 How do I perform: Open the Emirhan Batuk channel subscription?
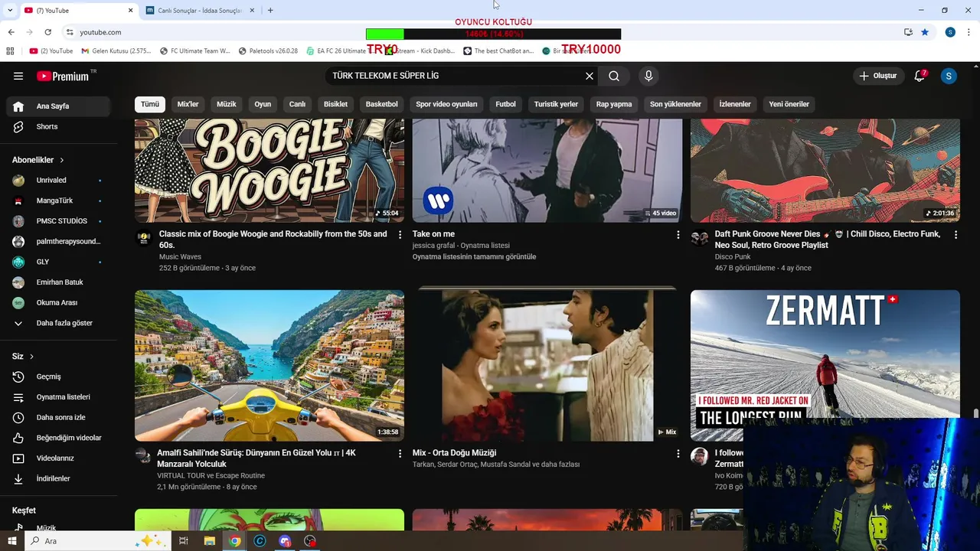[58, 282]
